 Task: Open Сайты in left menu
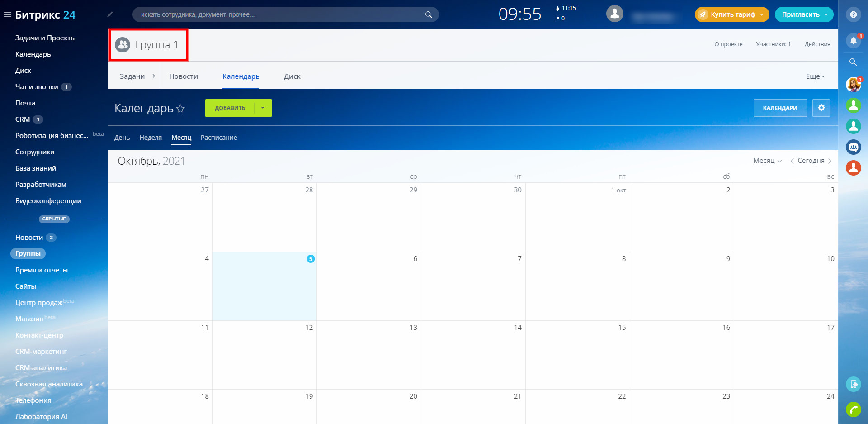pos(26,286)
